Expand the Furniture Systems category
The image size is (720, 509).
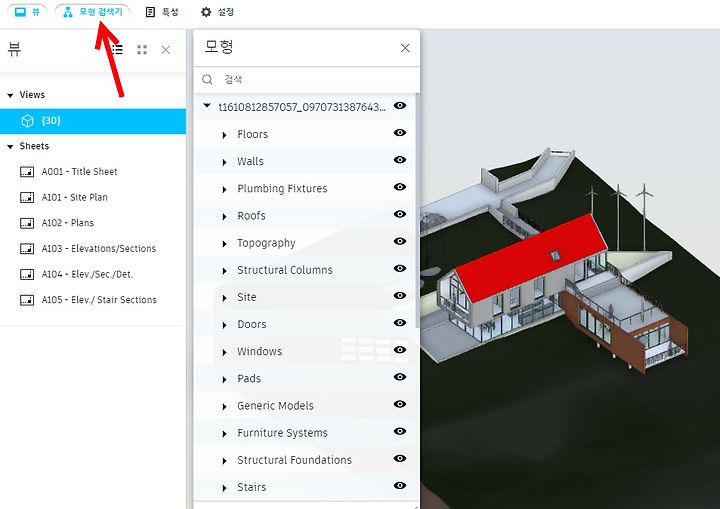coord(224,434)
